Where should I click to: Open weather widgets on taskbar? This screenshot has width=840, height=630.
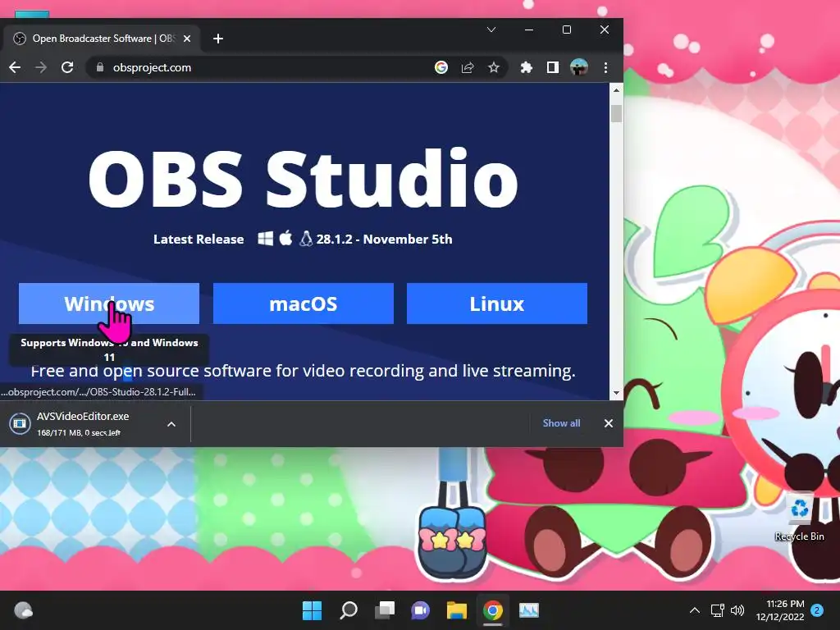tap(24, 610)
